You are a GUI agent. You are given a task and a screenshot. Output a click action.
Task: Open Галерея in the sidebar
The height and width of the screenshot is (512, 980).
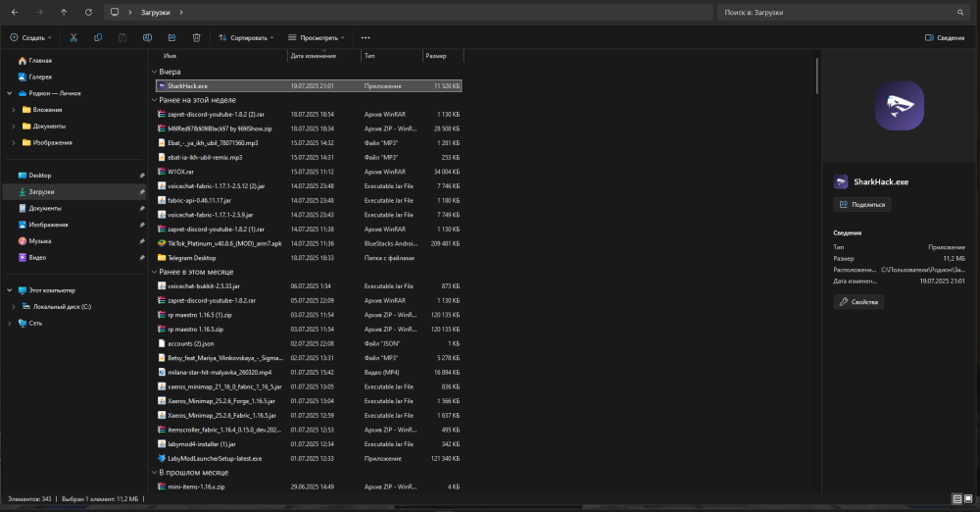click(40, 77)
